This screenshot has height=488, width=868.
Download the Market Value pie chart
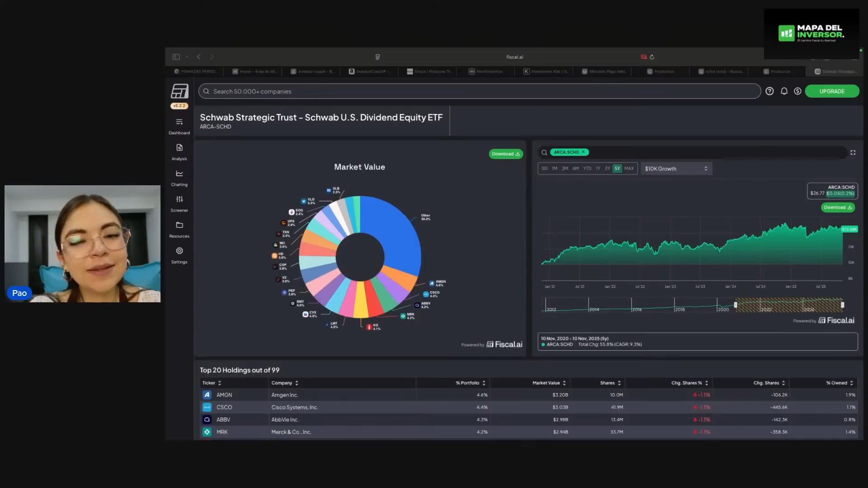click(x=505, y=154)
